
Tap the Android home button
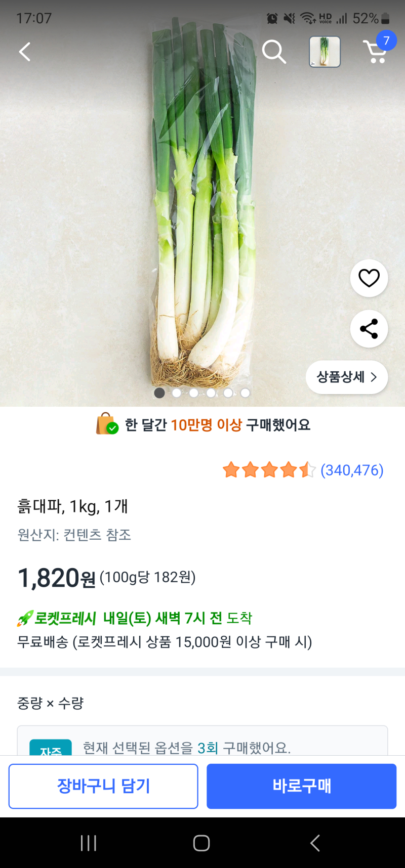pos(201,843)
